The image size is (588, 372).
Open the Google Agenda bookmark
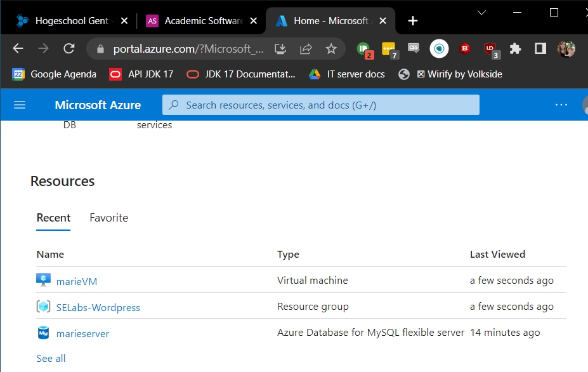point(55,74)
